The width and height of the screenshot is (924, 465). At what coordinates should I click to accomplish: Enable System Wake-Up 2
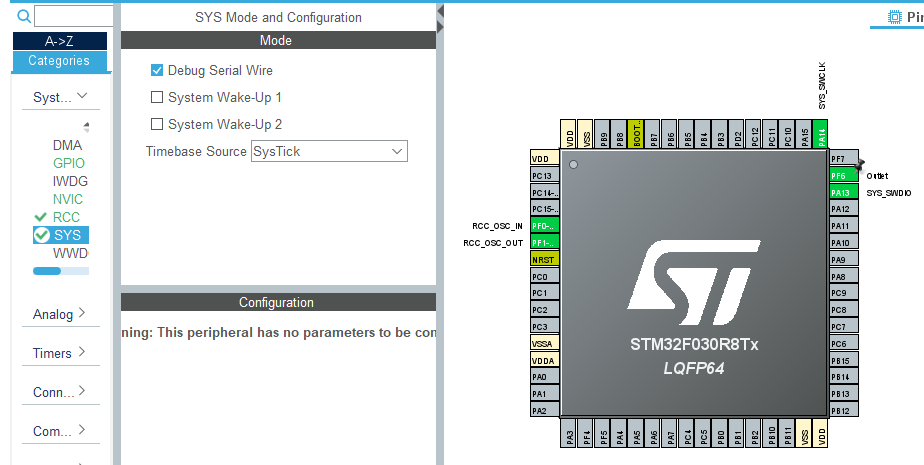click(157, 124)
